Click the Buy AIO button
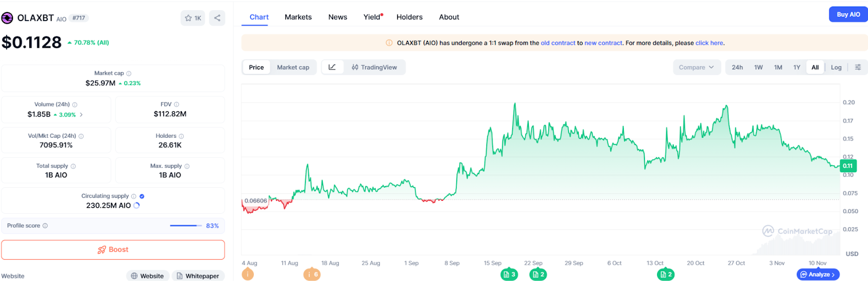The width and height of the screenshot is (868, 281). point(848,15)
